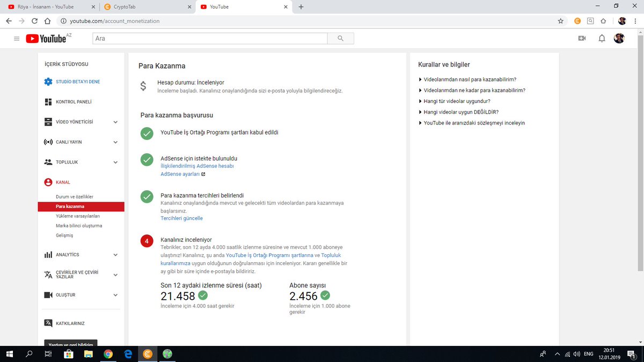The width and height of the screenshot is (644, 362).
Task: Click the taskbar volume icon
Action: coord(576,354)
